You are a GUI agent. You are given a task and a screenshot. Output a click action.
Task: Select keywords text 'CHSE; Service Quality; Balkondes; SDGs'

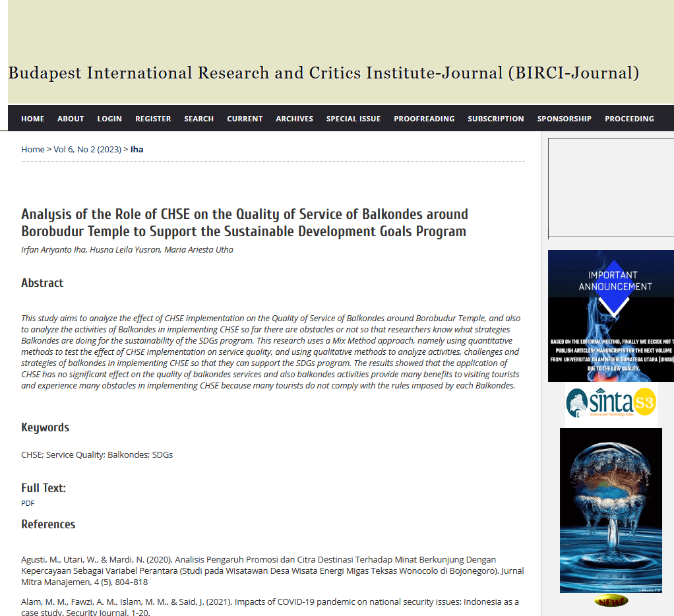[97, 455]
